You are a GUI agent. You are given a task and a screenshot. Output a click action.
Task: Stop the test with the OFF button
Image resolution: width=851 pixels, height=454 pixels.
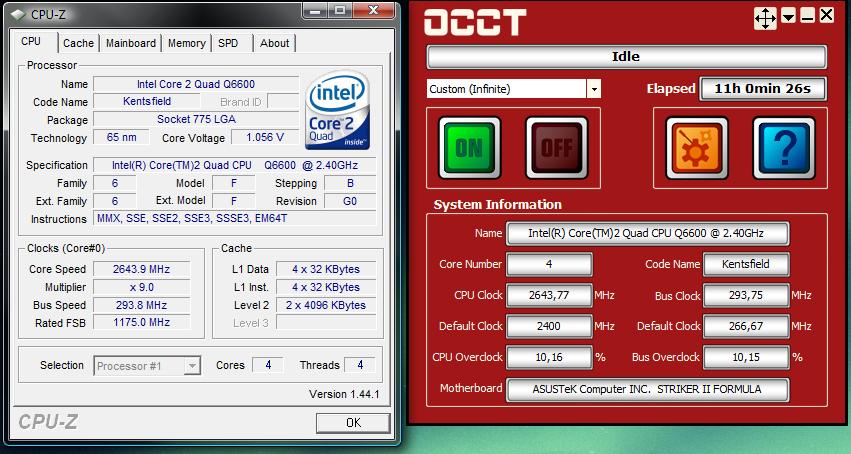click(557, 148)
